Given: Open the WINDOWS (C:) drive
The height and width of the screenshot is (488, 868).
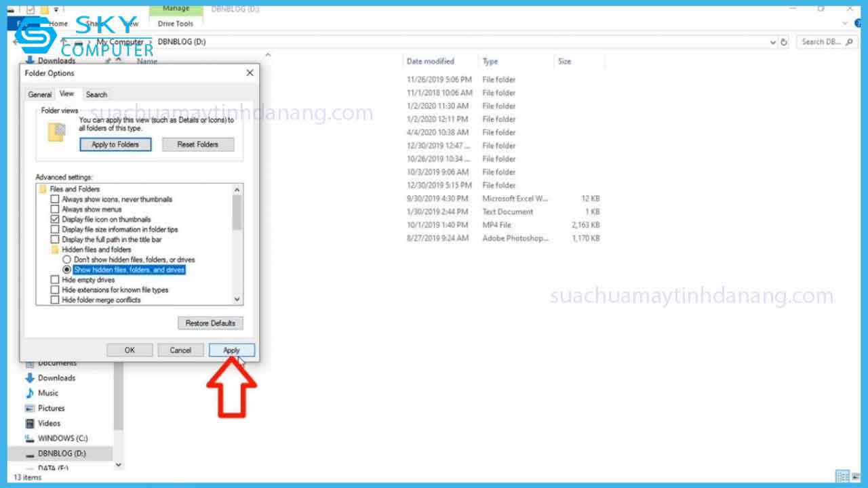Looking at the screenshot, I should pyautogui.click(x=62, y=438).
